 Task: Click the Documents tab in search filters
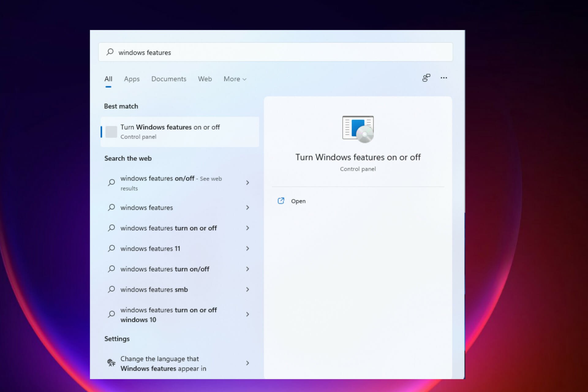[x=168, y=79]
